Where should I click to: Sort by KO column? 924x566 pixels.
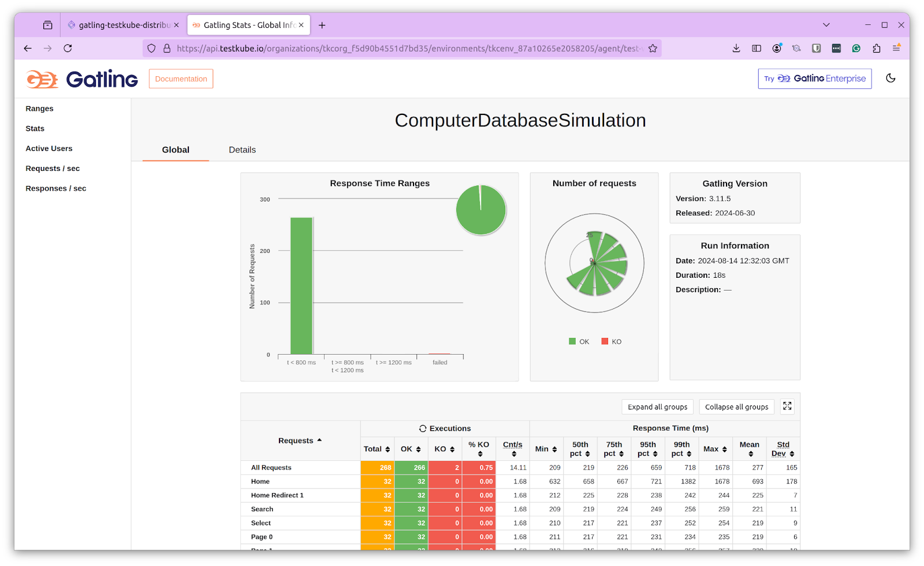point(445,449)
